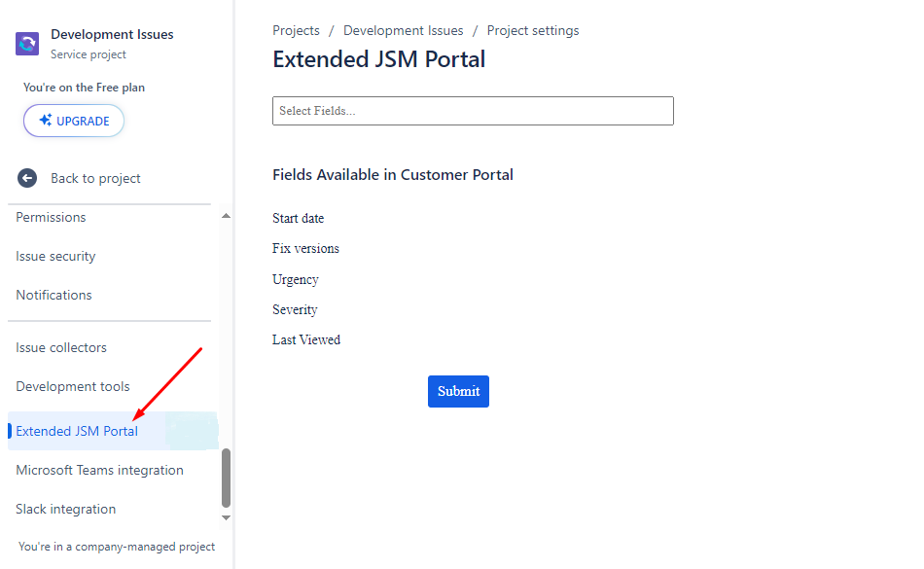Image resolution: width=924 pixels, height=569 pixels.
Task: Click the Development Issues project name
Action: point(112,34)
